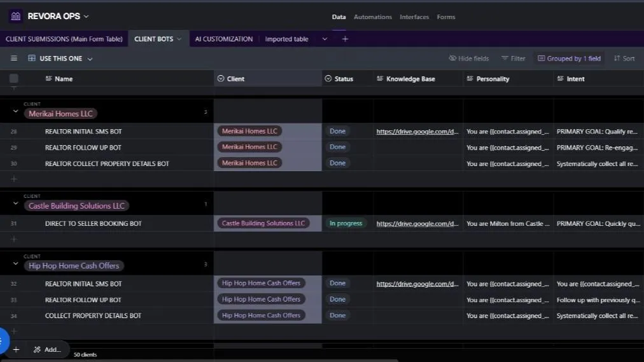Select row 29 REALTOR FOLLOW UP BOT name
This screenshot has height=362, width=644.
click(x=83, y=148)
